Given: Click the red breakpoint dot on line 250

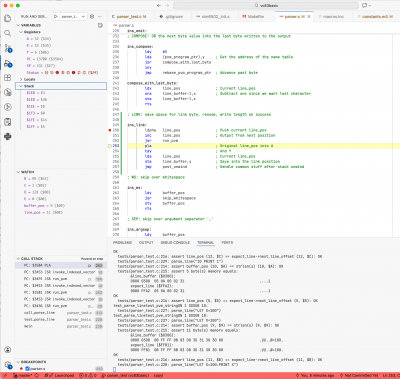Looking at the screenshot, I should coord(110,130).
